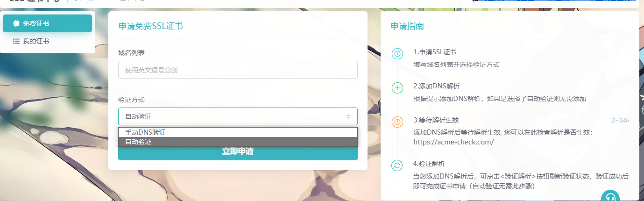Open the https://acme-check.com/ link
This screenshot has width=644, height=201.
point(453,142)
